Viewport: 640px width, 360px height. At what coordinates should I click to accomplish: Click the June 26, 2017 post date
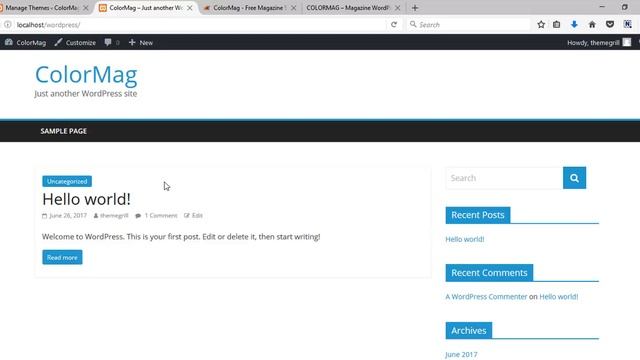coord(68,216)
